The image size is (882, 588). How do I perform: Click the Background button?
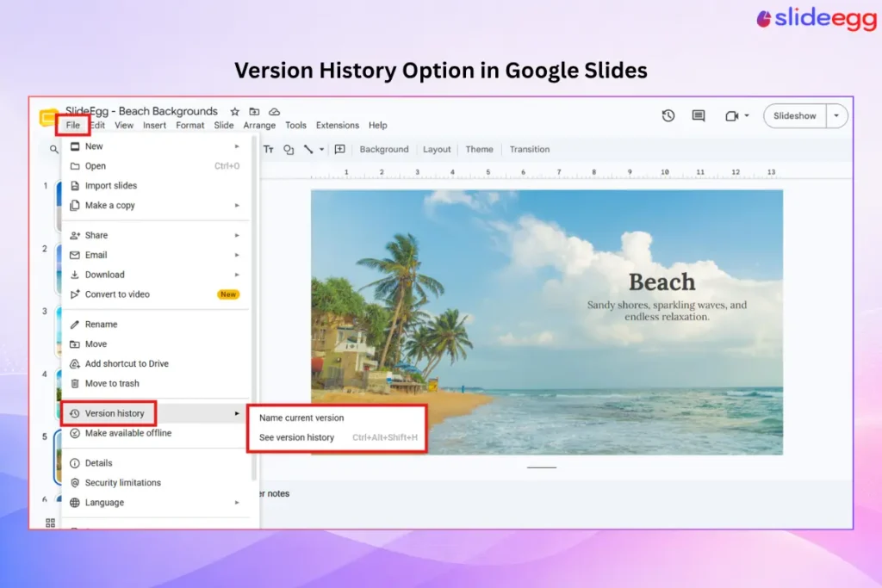384,150
